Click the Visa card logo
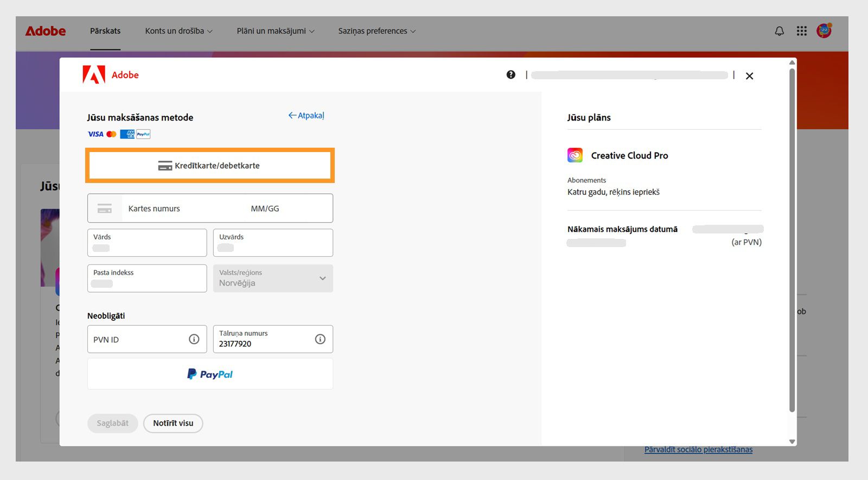868x480 pixels. (x=95, y=134)
